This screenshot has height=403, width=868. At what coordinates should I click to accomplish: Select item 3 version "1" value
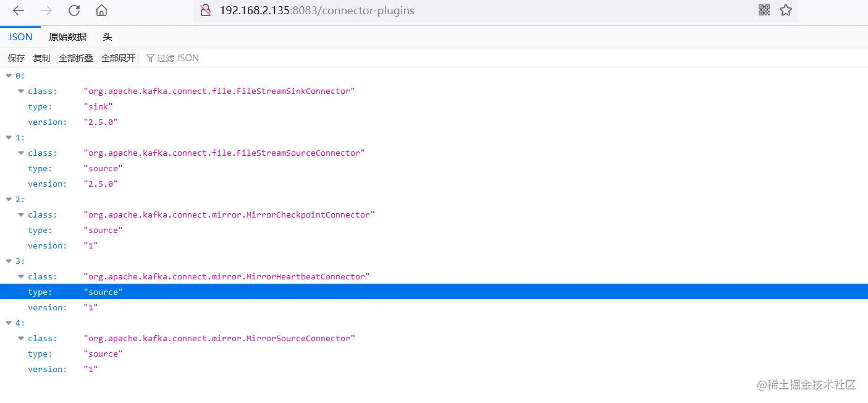(91, 307)
